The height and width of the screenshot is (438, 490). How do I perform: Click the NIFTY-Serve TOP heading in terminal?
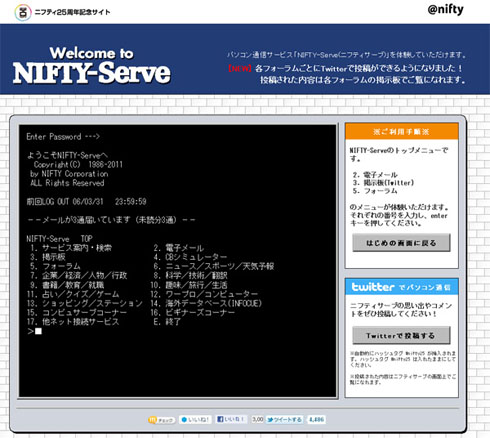pos(59,239)
